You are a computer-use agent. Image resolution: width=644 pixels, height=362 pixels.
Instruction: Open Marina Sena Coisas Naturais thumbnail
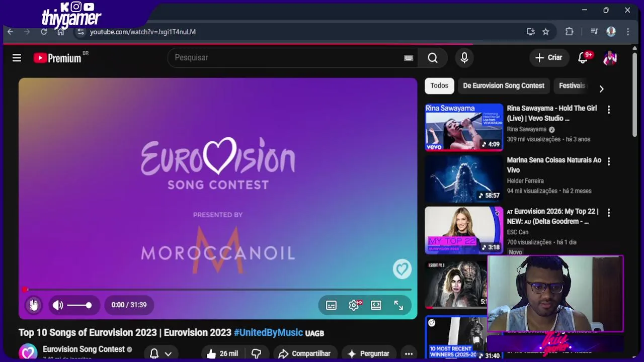464,179
